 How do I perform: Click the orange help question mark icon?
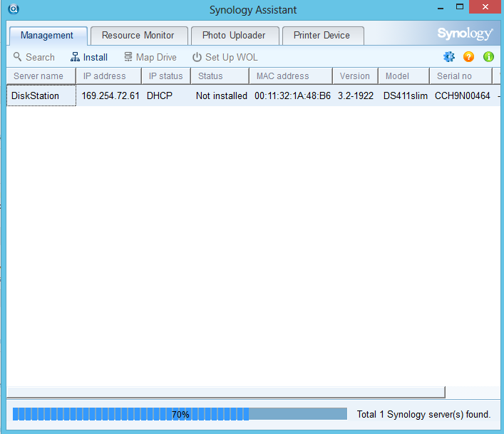pos(468,57)
